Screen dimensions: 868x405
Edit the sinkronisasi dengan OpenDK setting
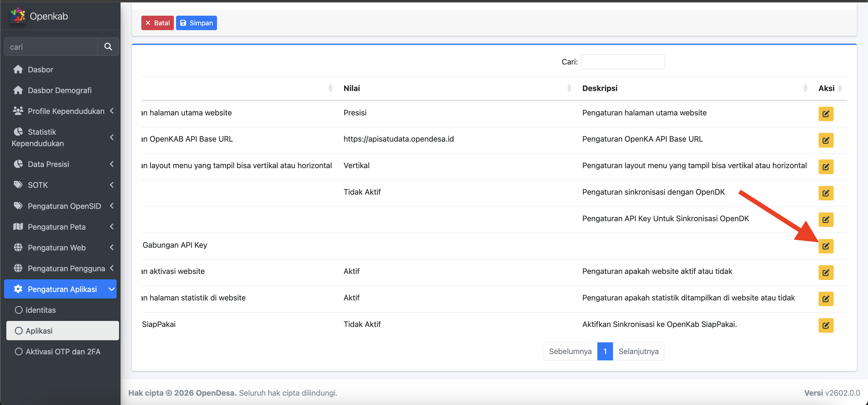(x=826, y=193)
